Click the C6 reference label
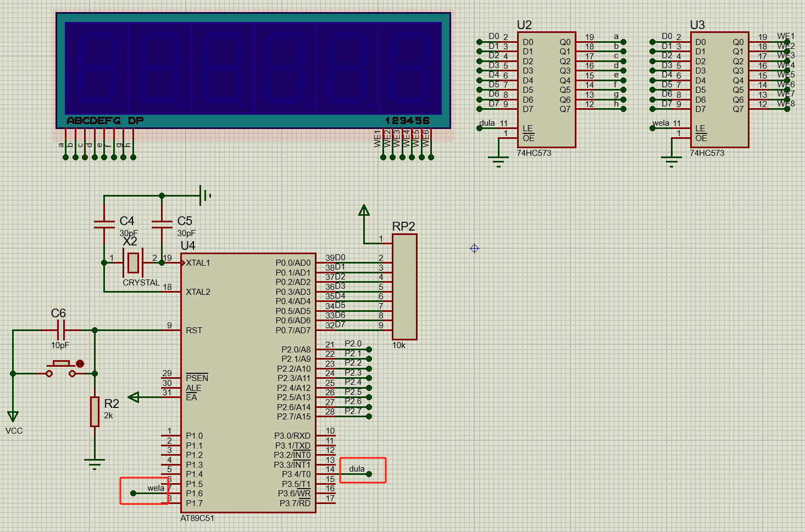This screenshot has height=532, width=805. (58, 313)
